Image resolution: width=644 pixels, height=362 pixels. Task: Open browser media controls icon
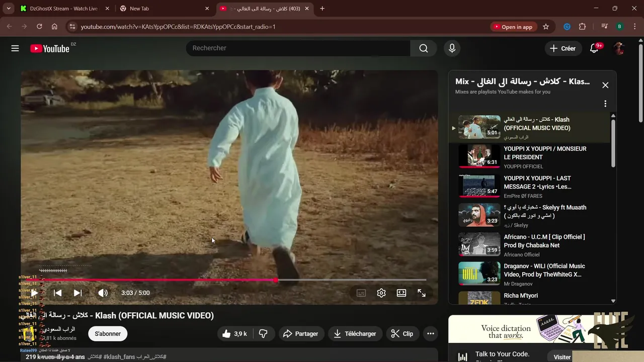click(605, 27)
